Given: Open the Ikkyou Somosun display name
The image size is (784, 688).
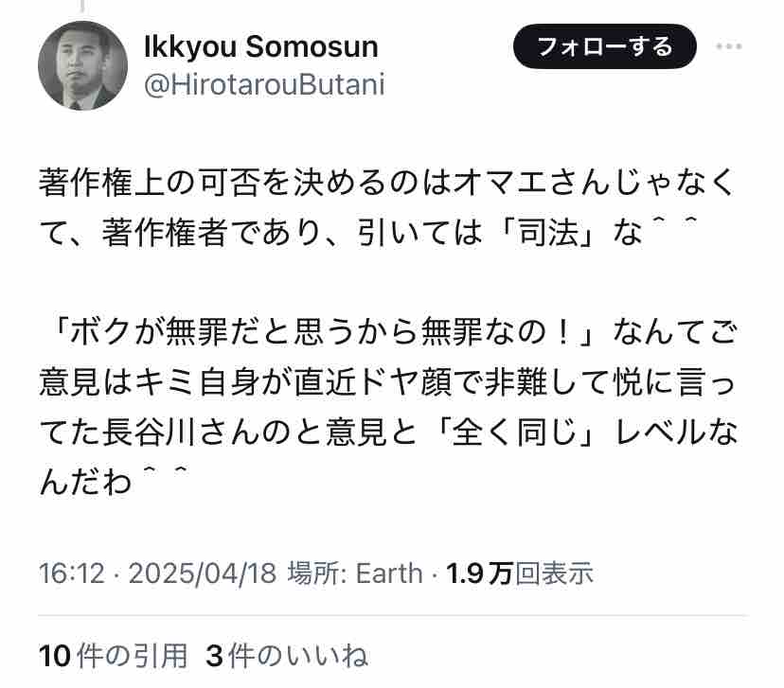Looking at the screenshot, I should [x=261, y=46].
